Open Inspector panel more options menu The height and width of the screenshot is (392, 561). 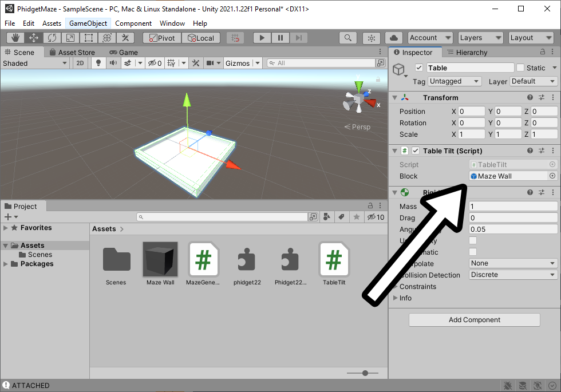click(553, 52)
